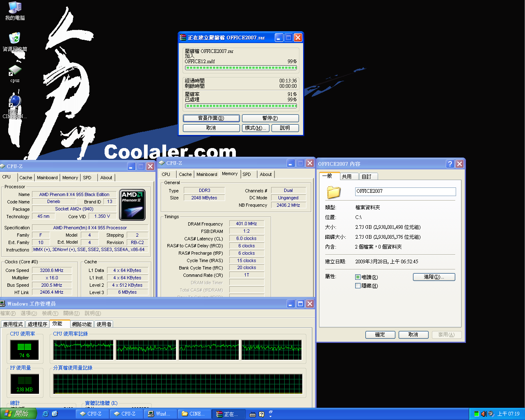Click the WinRAR icon in the archive dialog title bar
Viewport: 525px width, 420px height.
tap(183, 37)
